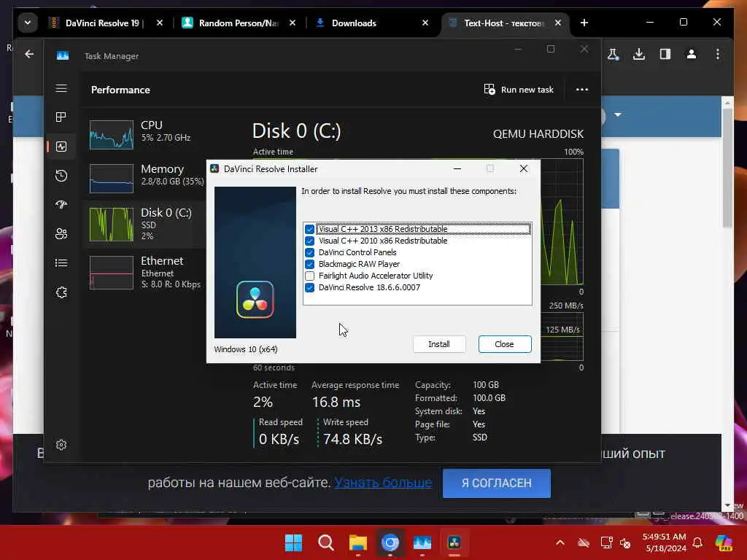Minimize the DaVinci Resolve Installer window

click(457, 168)
